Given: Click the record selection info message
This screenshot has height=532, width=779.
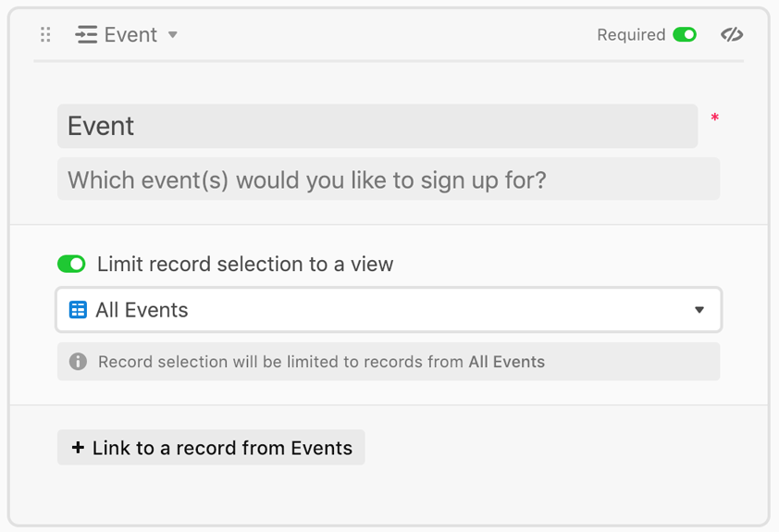Looking at the screenshot, I should pos(389,362).
